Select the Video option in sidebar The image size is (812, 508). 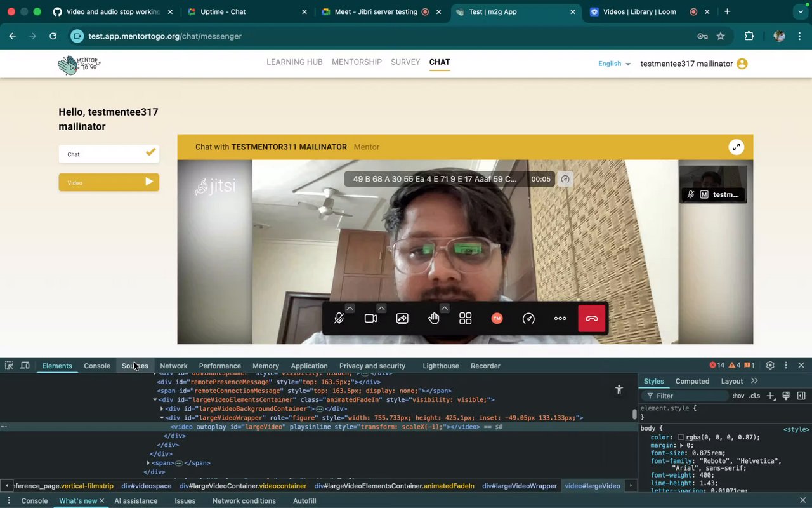[x=109, y=182]
